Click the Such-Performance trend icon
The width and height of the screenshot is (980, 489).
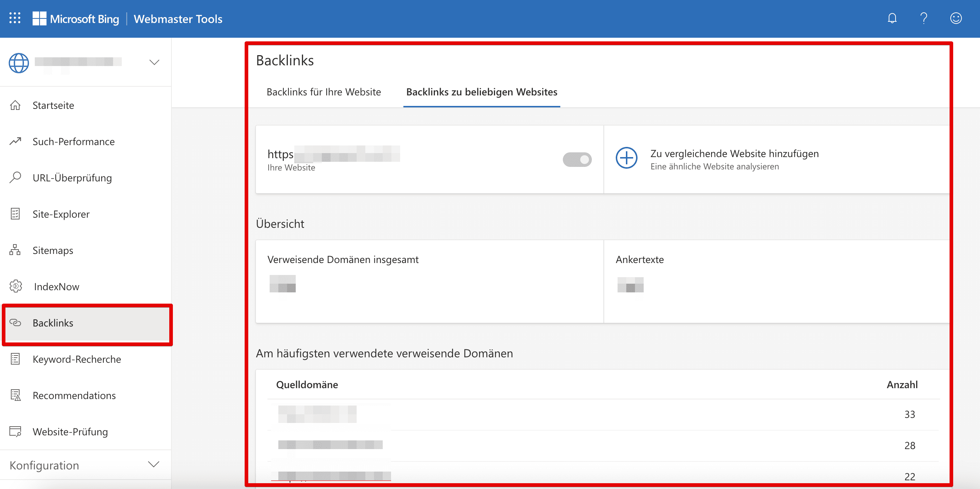15,141
